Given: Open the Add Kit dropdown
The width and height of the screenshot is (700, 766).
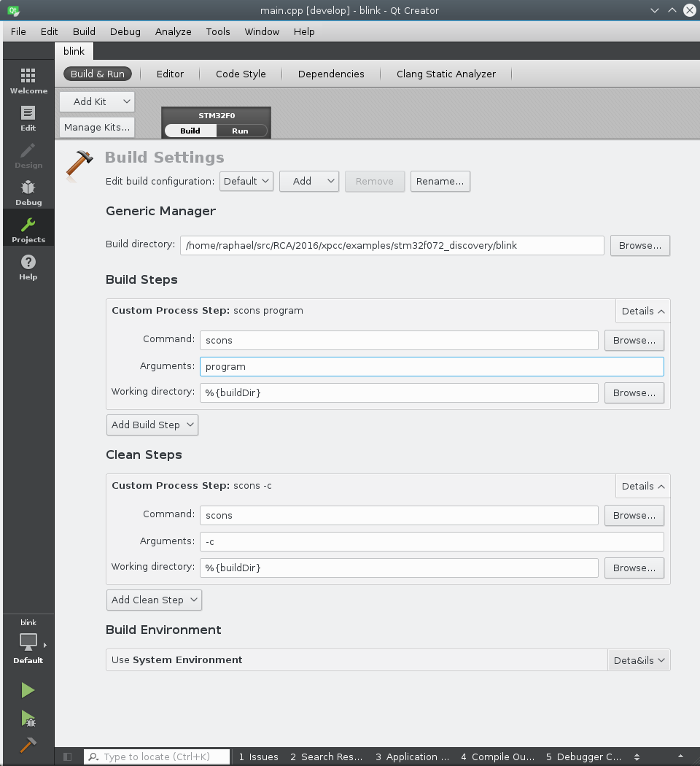Looking at the screenshot, I should [97, 101].
